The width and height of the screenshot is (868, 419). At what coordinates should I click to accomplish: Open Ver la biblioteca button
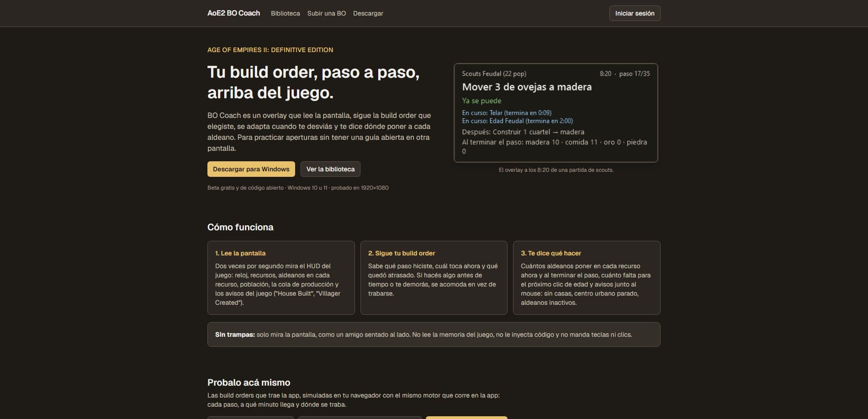click(330, 169)
